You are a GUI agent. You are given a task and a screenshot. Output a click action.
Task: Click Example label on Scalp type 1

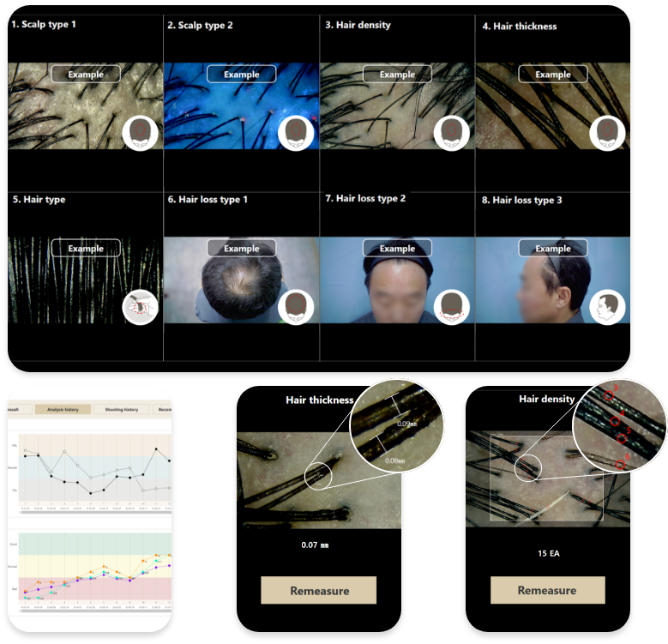click(86, 74)
